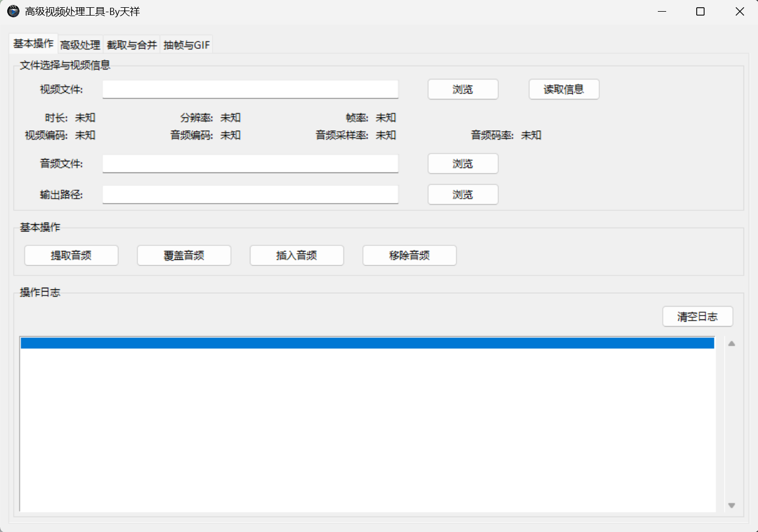Click the 插入音频 button
The image size is (758, 532).
pos(297,255)
